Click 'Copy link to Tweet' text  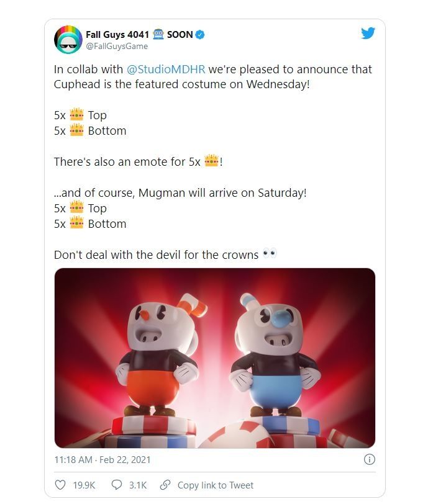(216, 485)
